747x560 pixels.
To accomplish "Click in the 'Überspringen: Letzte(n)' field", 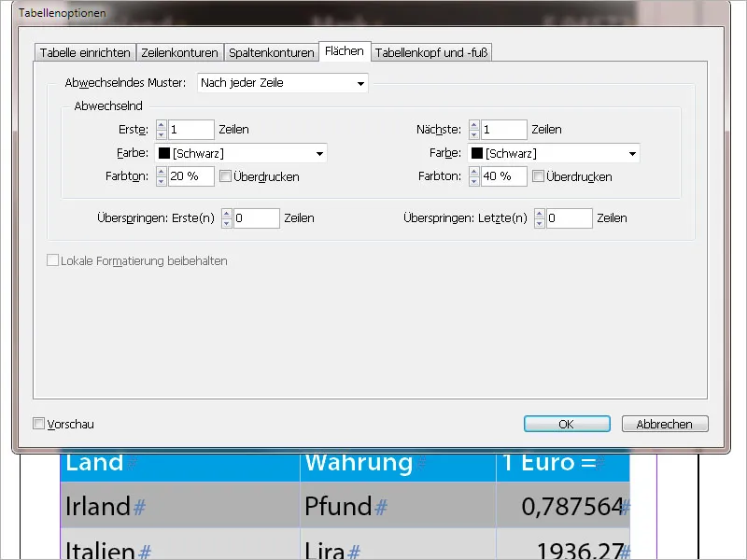I will point(570,217).
